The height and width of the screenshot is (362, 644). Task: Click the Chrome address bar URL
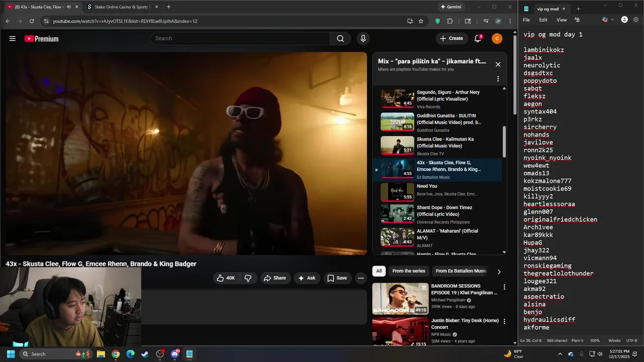click(x=125, y=21)
